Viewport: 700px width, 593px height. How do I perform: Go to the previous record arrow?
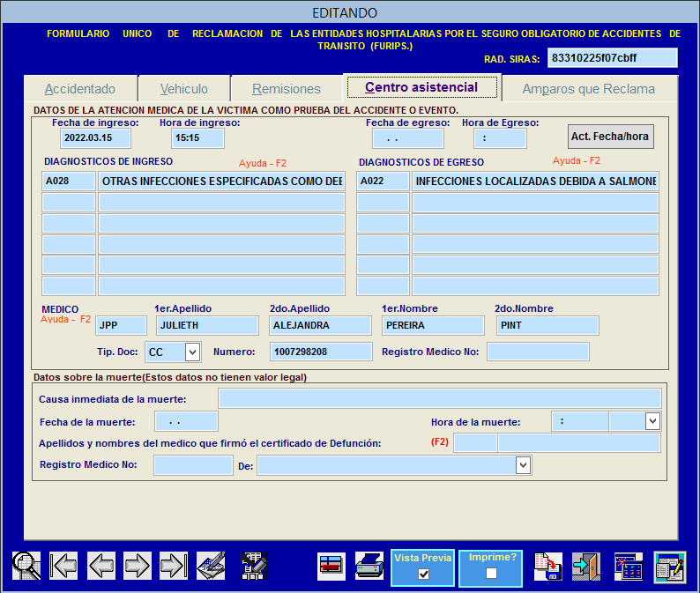click(x=101, y=566)
